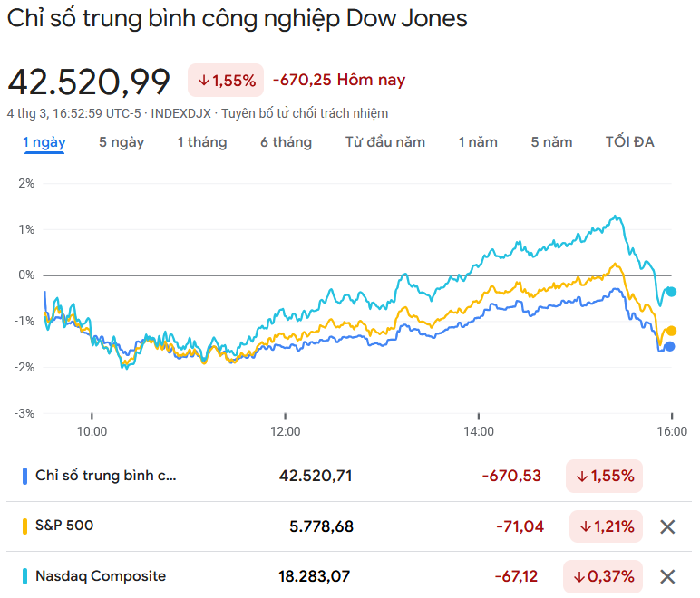
Task: Select the "1 ngày" time range tab
Action: click(x=44, y=142)
